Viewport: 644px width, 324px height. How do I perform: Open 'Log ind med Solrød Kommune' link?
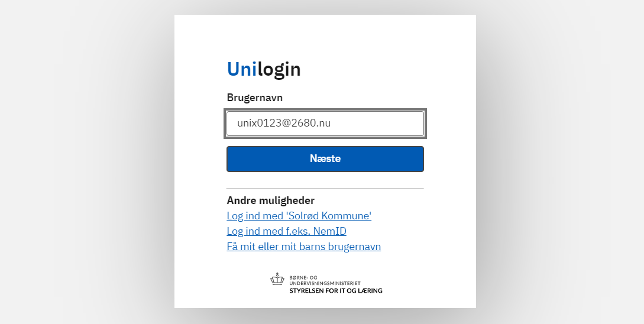tap(299, 216)
